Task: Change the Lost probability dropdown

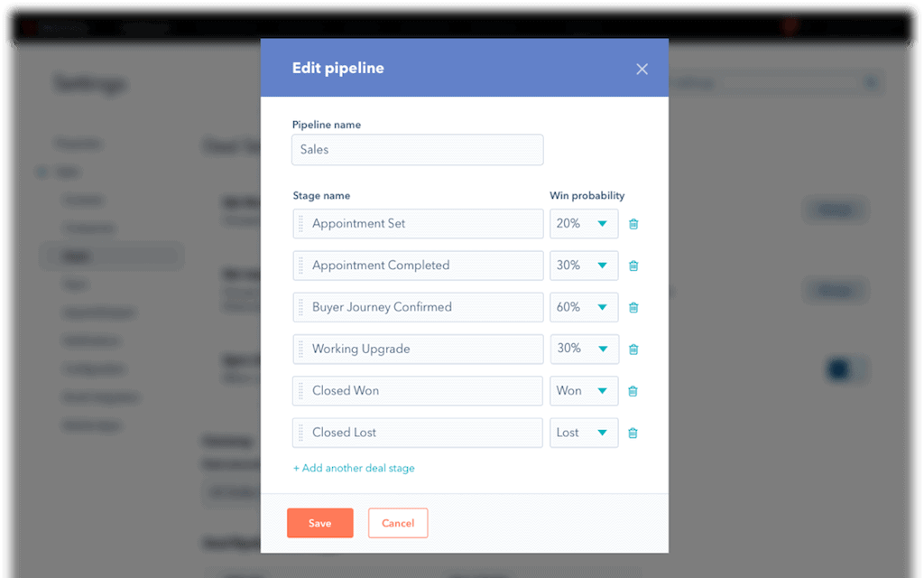Action: 584,433
